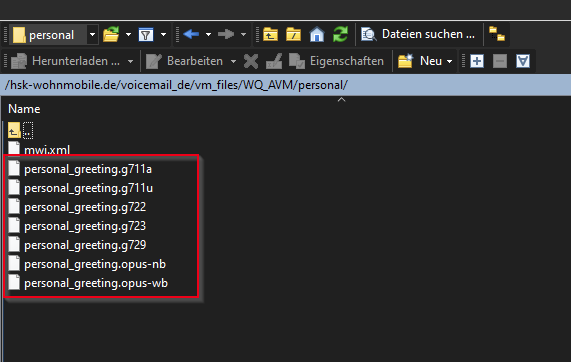This screenshot has width=571, height=362.
Task: Click the parent directory folder icon
Action: [x=270, y=35]
